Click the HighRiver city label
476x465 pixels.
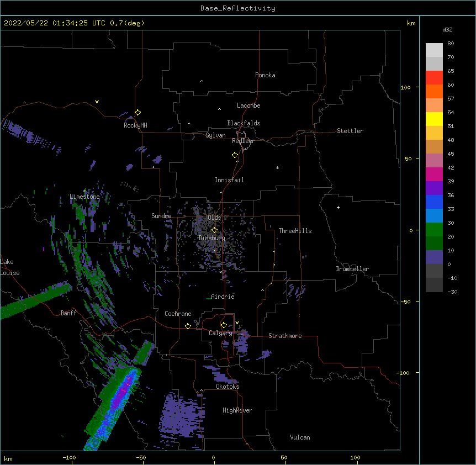[x=237, y=410]
